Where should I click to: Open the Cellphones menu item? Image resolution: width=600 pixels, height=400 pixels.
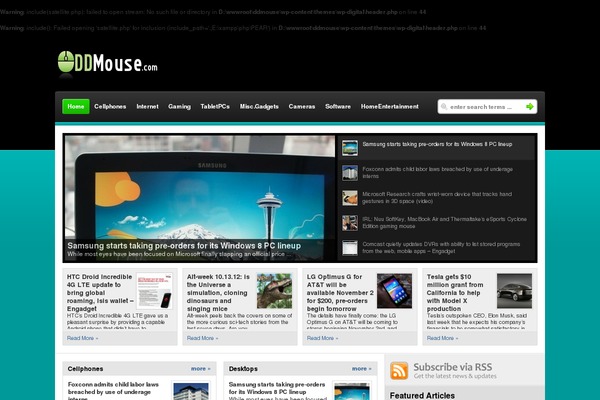pos(110,106)
